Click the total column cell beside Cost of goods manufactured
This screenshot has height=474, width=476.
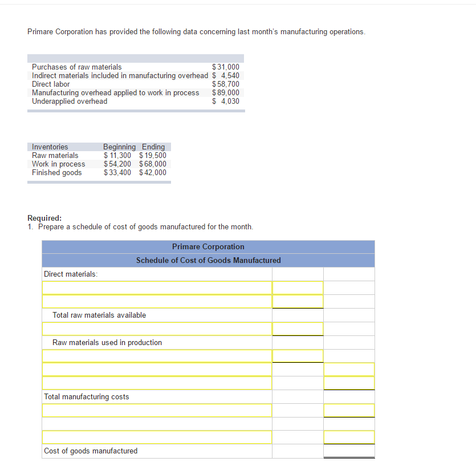pyautogui.click(x=349, y=451)
